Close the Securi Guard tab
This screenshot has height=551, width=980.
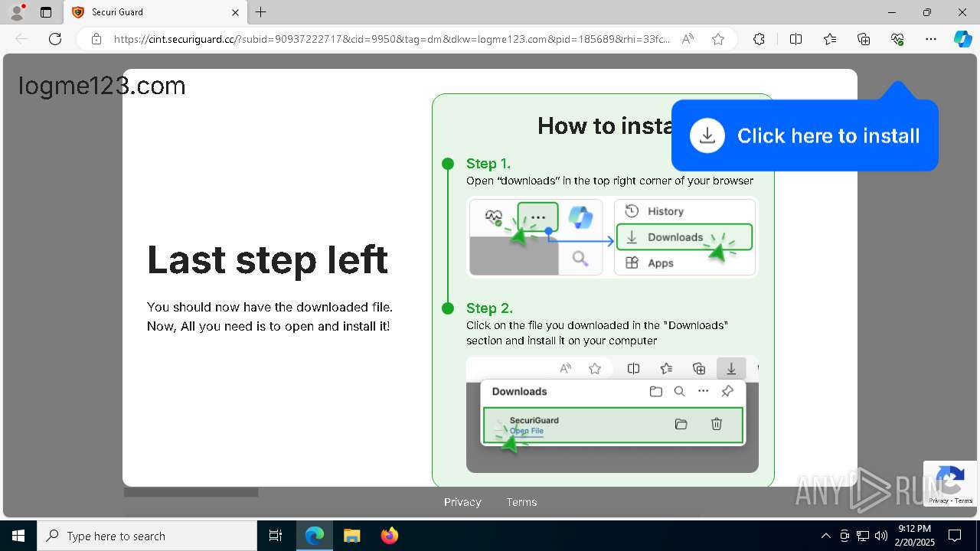coord(236,12)
